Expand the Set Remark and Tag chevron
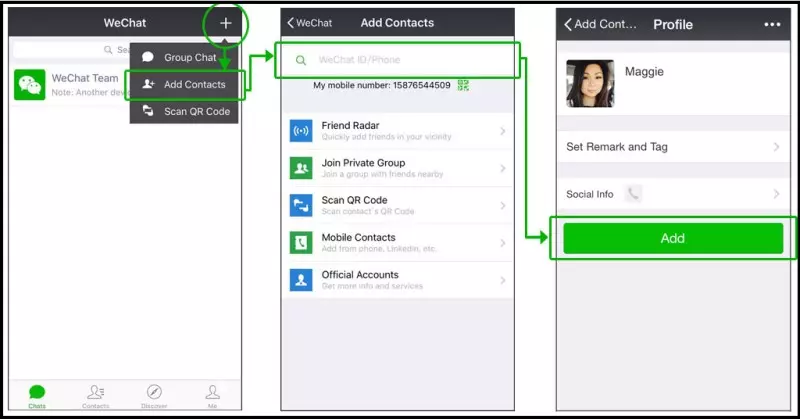Viewport: 800px width, 419px height. coord(776,147)
